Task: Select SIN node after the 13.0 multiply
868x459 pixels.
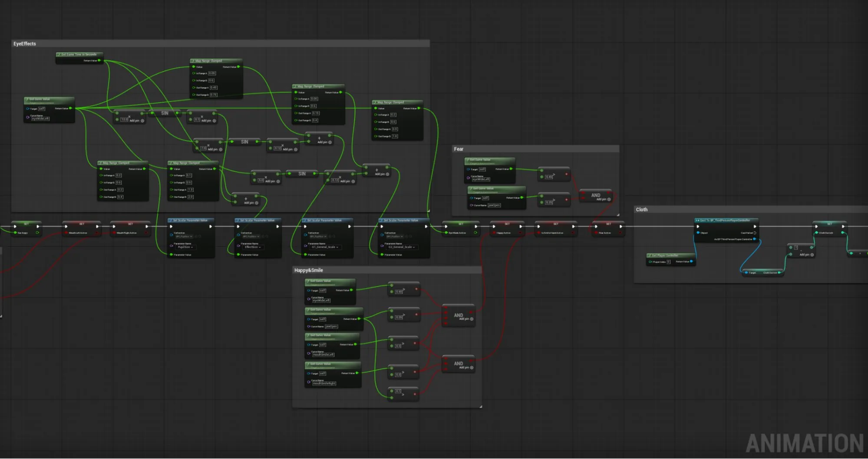Action: pos(165,113)
